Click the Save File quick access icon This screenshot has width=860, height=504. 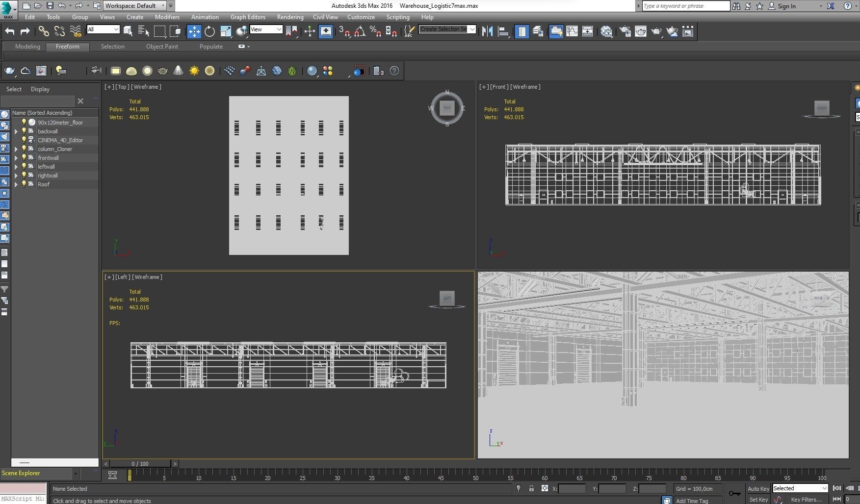(x=50, y=6)
